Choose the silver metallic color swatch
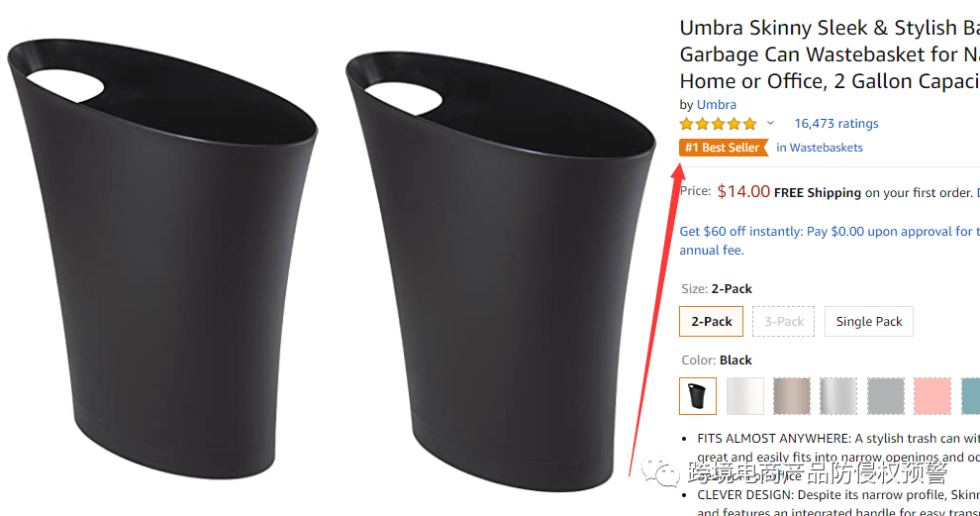Viewport: 980px width, 516px height. pos(838,396)
